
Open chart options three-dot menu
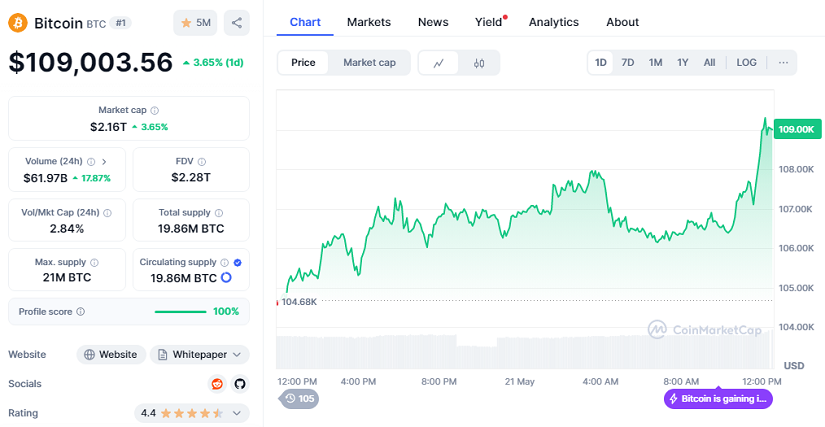(783, 63)
